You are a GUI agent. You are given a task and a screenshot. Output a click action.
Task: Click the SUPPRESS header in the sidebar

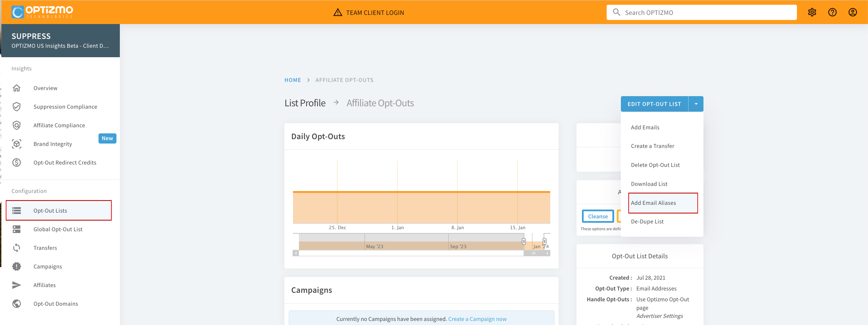point(31,36)
